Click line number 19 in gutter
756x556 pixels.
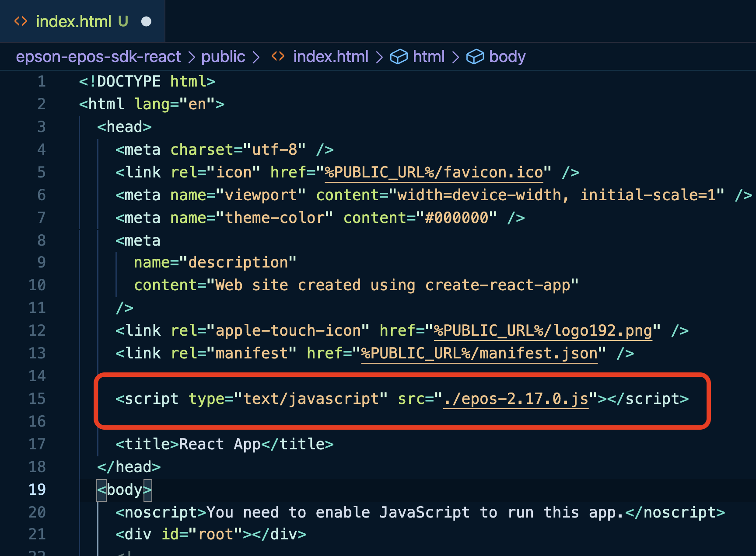point(37,490)
